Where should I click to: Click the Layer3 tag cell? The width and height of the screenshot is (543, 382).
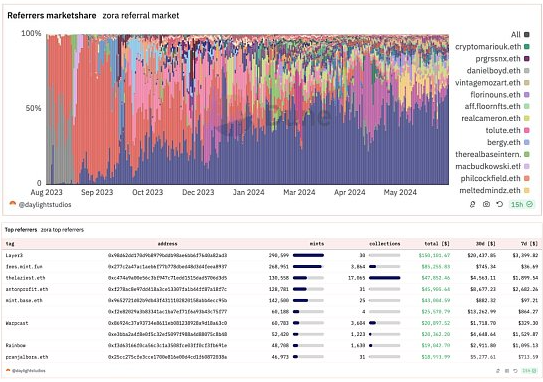14,255
